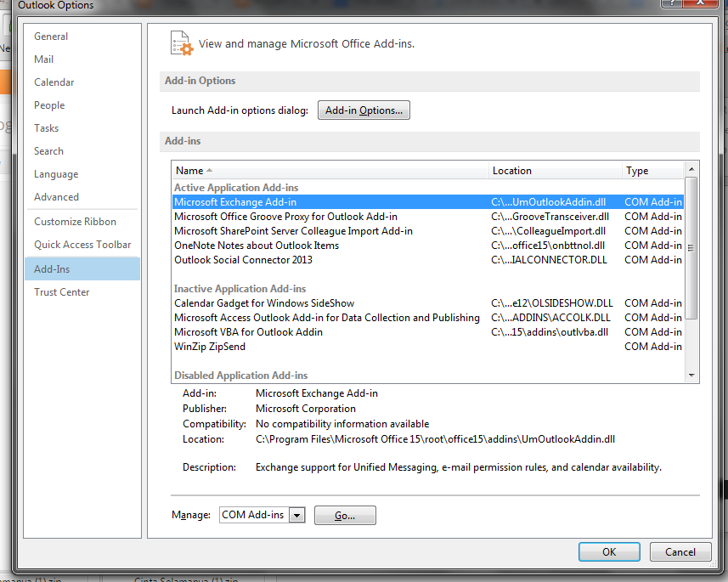
Task: Click the COM Add-in type for WinZip ZipSend
Action: pos(653,347)
